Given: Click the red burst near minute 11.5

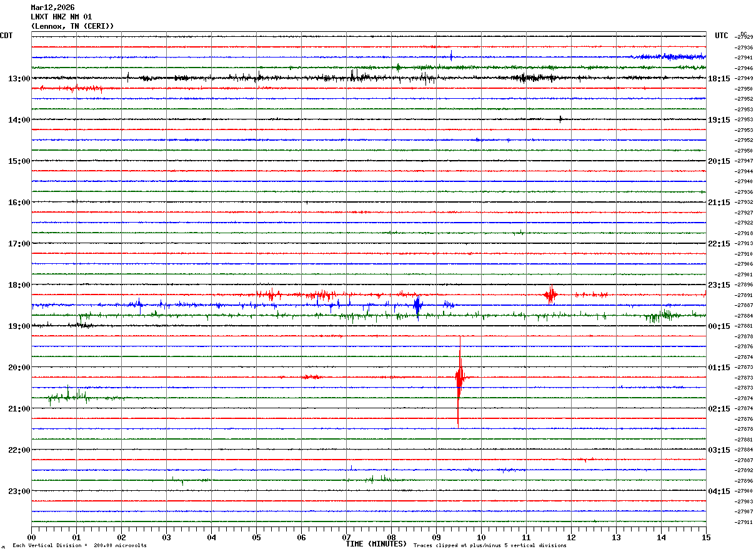Looking at the screenshot, I should click(550, 295).
